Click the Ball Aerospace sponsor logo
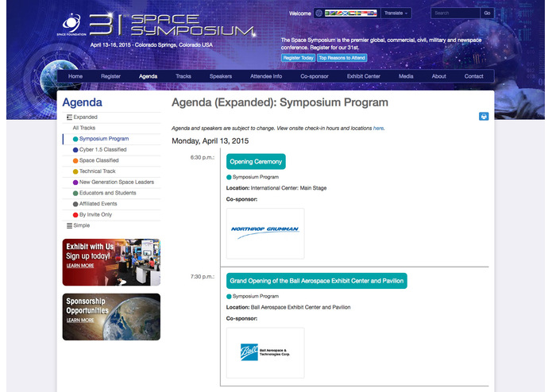Viewport: 552px width, 392px height. tap(265, 353)
